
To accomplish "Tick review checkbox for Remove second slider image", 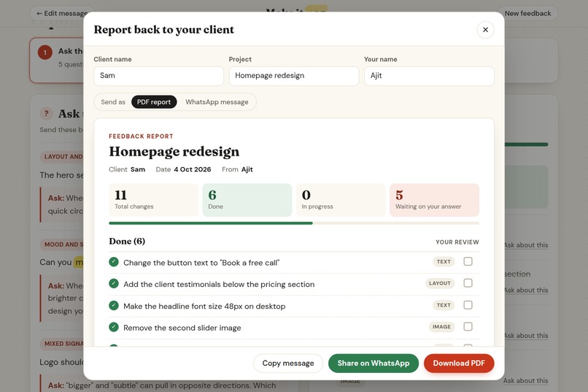I will coord(468,327).
